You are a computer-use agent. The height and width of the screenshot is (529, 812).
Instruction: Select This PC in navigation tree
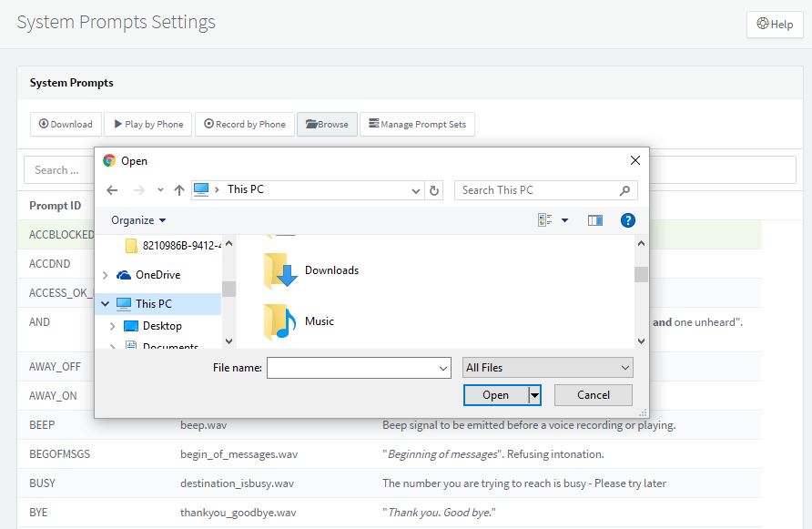(x=158, y=304)
